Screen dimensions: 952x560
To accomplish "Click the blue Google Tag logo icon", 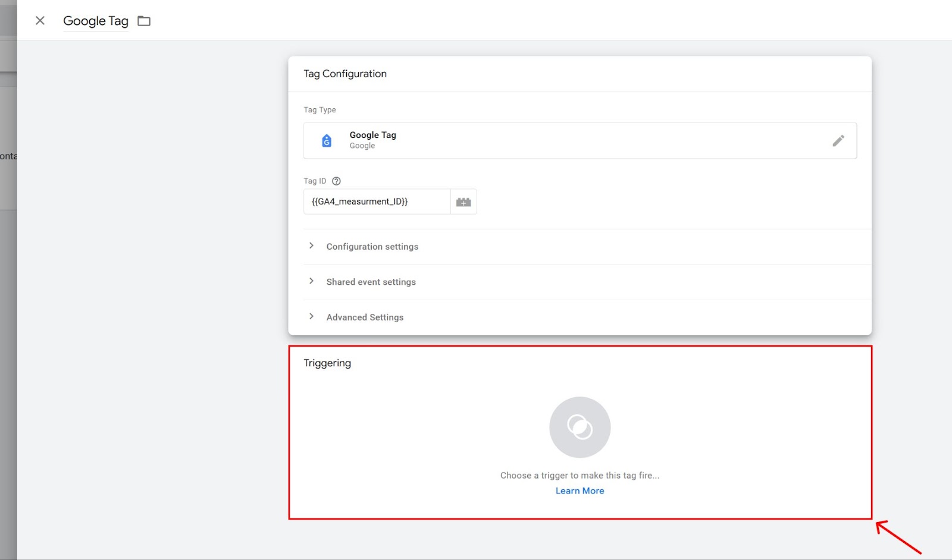I will [327, 141].
